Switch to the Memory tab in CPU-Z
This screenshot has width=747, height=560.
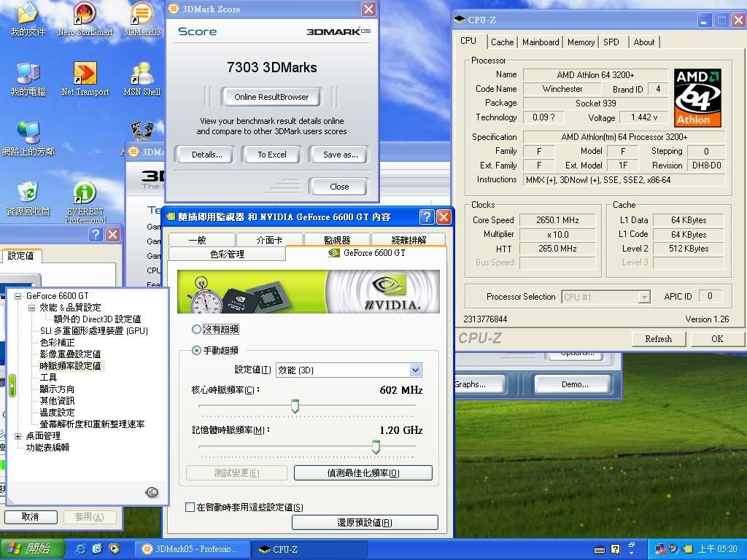[581, 42]
